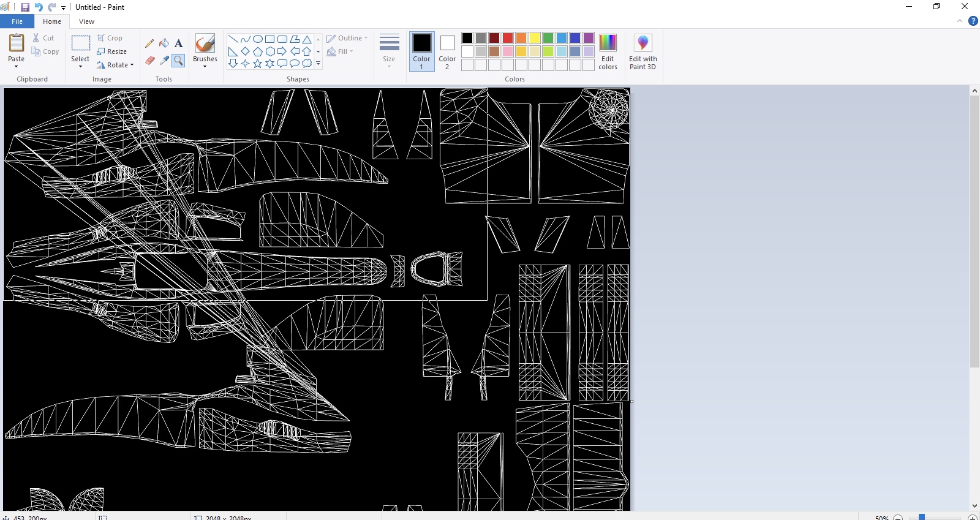This screenshot has height=520, width=980.
Task: Open the Resize dialog button
Action: point(112,51)
